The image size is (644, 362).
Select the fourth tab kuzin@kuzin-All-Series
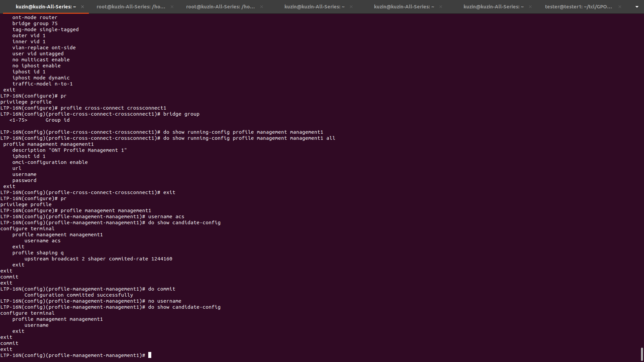tap(314, 7)
